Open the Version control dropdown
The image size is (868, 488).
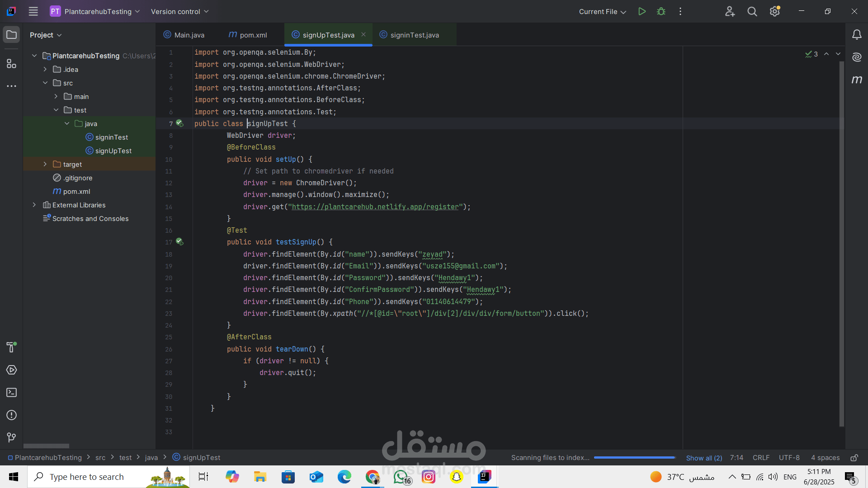tap(179, 11)
